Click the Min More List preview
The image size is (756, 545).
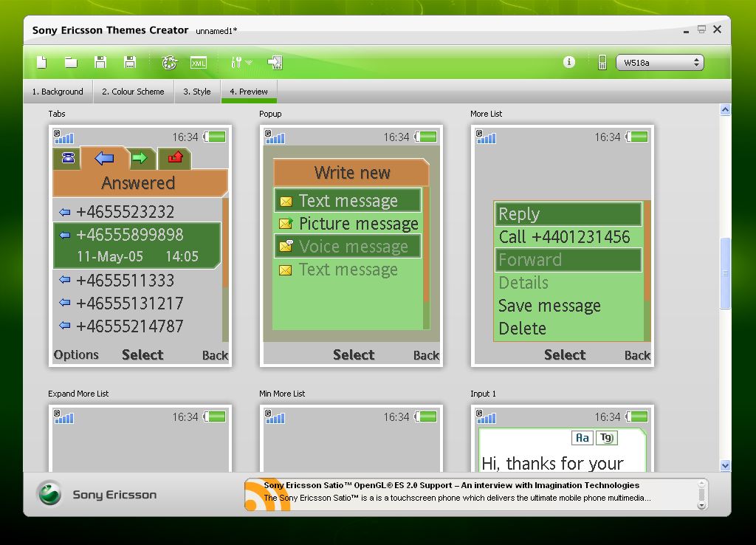tap(351, 439)
